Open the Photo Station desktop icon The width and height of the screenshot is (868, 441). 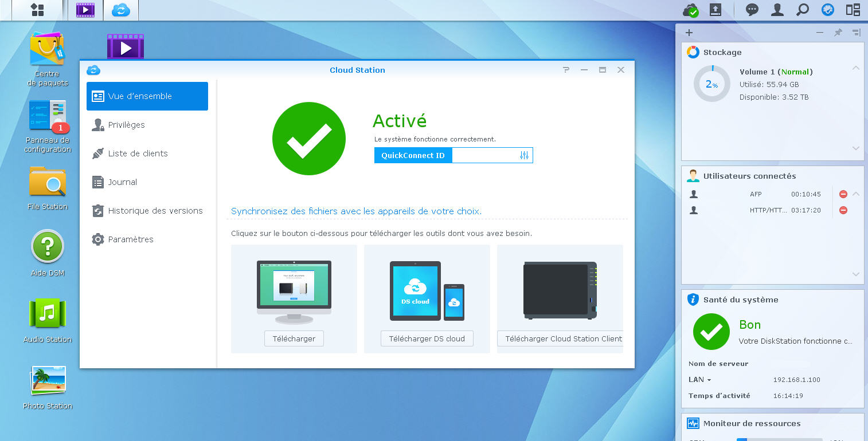coord(48,380)
